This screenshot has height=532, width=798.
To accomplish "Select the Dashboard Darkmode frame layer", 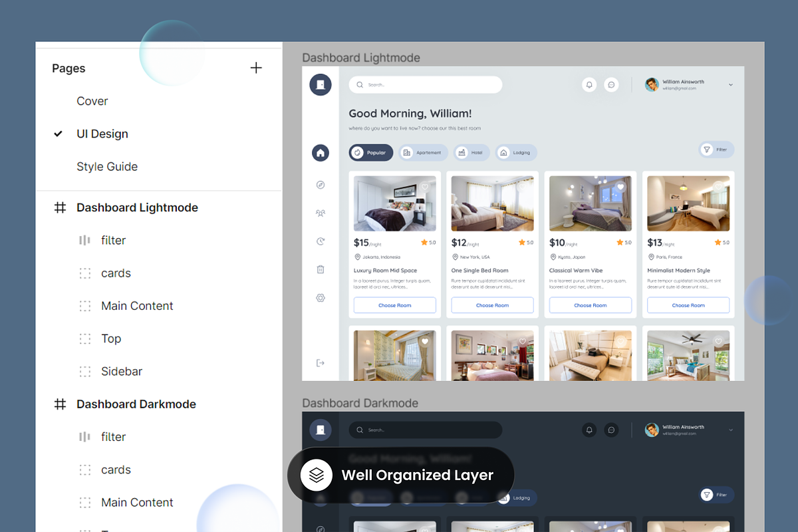I will coord(136,404).
